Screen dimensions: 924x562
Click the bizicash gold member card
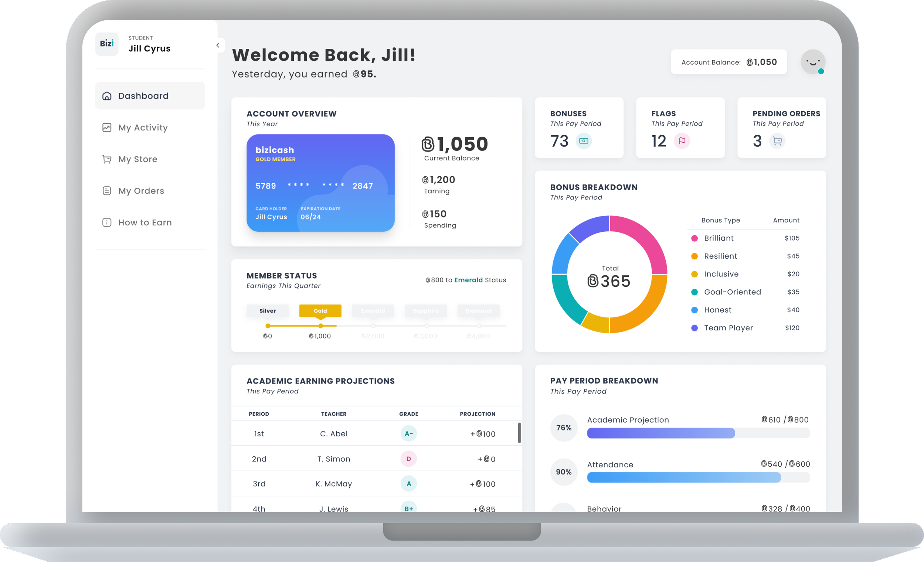(320, 183)
